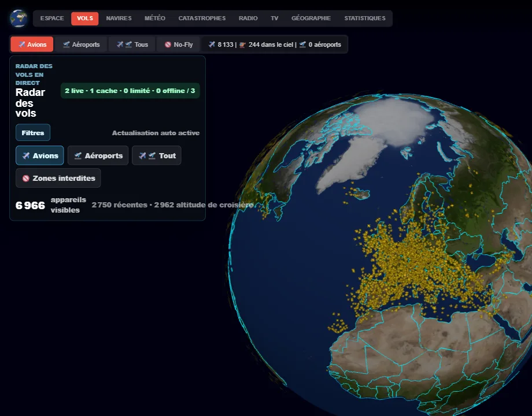Screen dimensions: 532x416
Task: Click the globe logo icon
Action: click(x=19, y=18)
